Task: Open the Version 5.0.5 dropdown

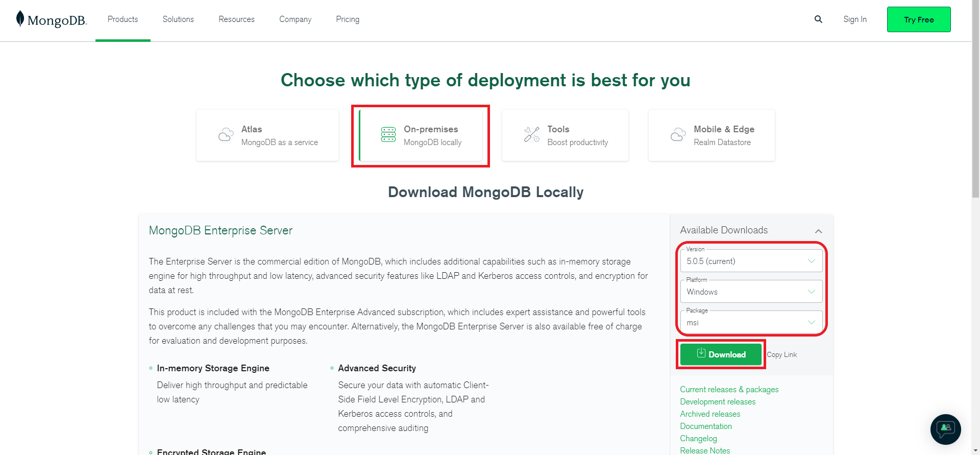Action: click(x=751, y=261)
